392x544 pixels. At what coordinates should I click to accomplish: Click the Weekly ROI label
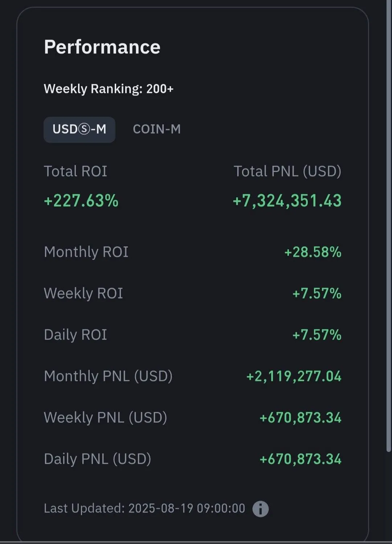tap(83, 293)
